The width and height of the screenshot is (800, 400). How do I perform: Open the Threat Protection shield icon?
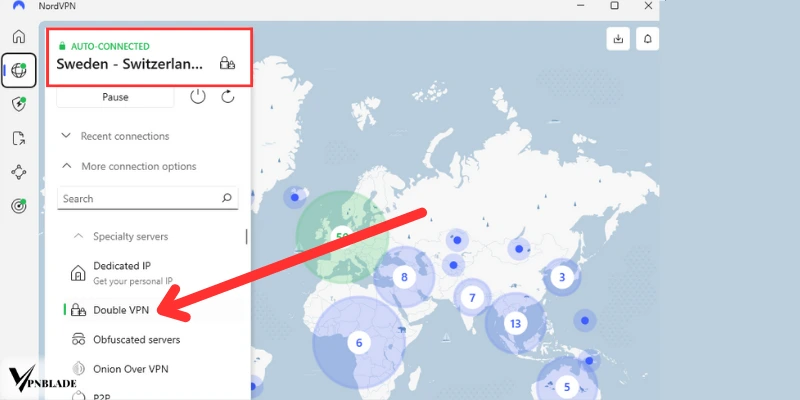click(x=19, y=104)
